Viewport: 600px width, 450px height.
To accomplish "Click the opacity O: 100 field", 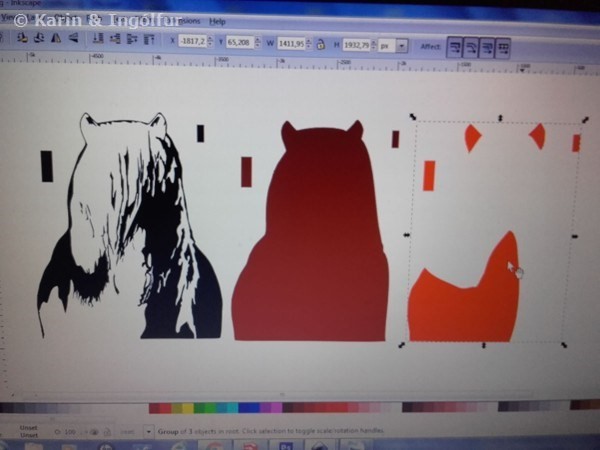I will pyautogui.click(x=70, y=432).
